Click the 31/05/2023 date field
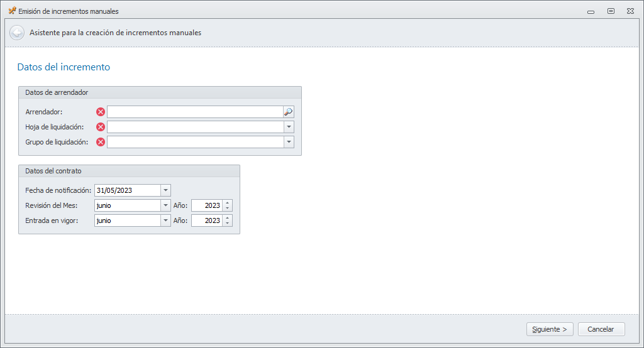Image resolution: width=644 pixels, height=348 pixels. [127, 190]
